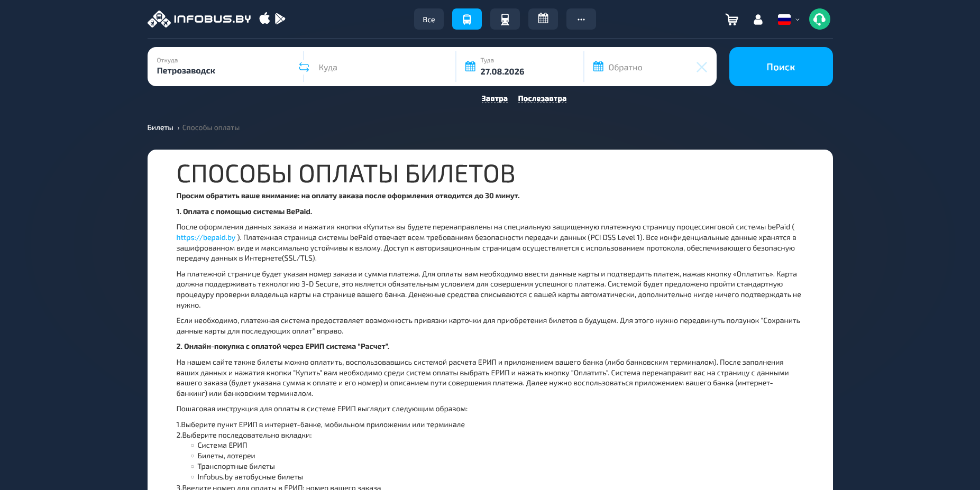Open the Apple App Store icon
Viewport: 980px width, 490px height.
[264, 19]
